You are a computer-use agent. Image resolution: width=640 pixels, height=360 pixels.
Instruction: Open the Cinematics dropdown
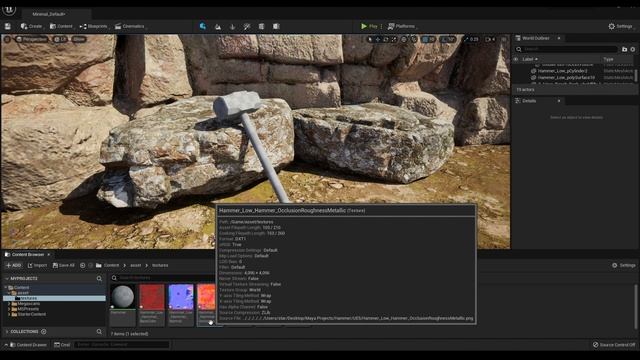point(130,26)
